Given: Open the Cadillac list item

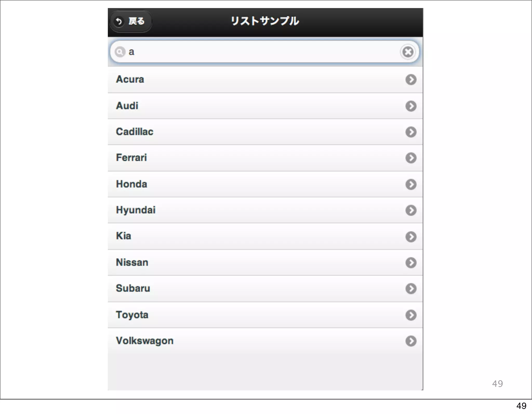Looking at the screenshot, I should click(x=265, y=132).
